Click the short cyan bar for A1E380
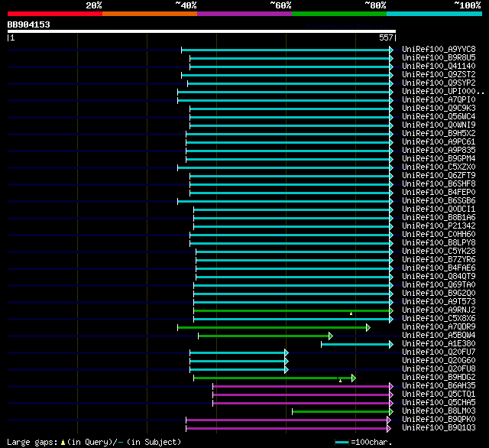Image resolution: width=489 pixels, height=448 pixels. (x=355, y=345)
